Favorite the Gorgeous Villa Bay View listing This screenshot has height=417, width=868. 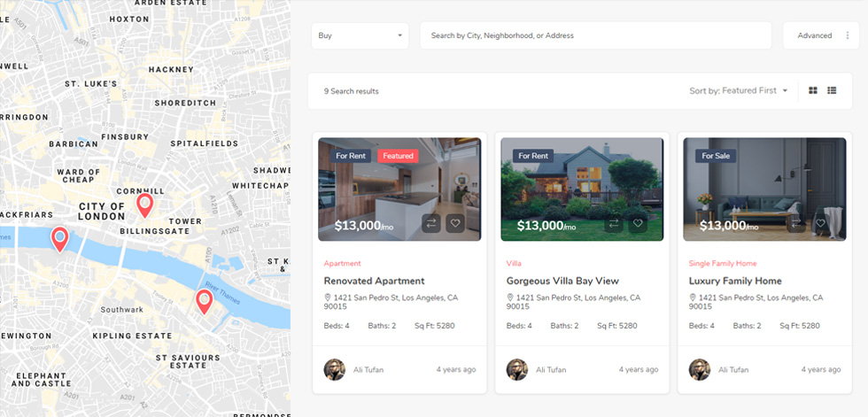[638, 223]
